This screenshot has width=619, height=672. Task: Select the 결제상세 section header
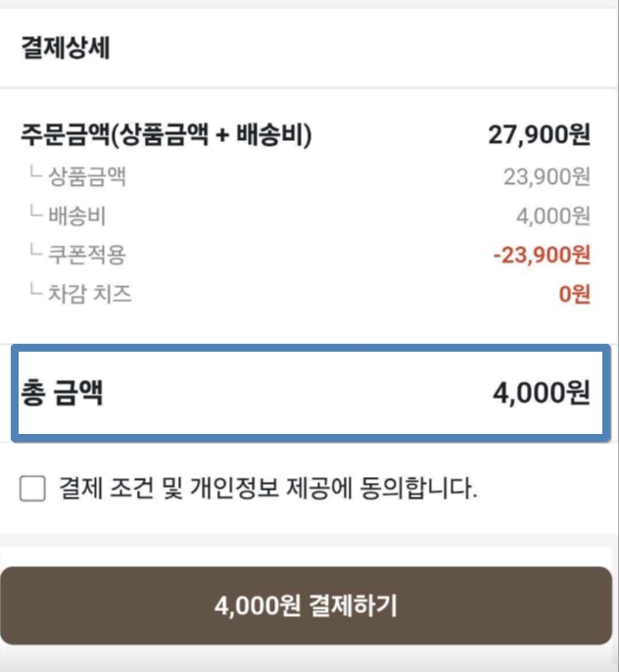point(65,50)
